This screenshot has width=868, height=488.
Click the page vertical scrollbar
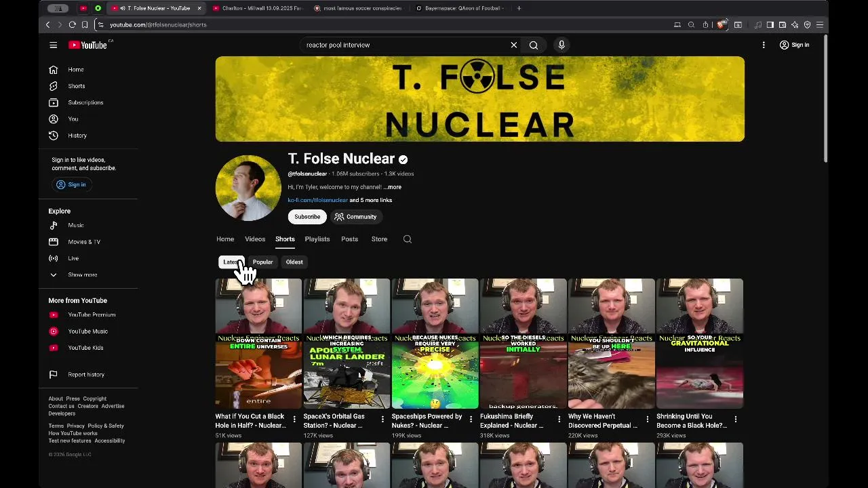(x=825, y=98)
